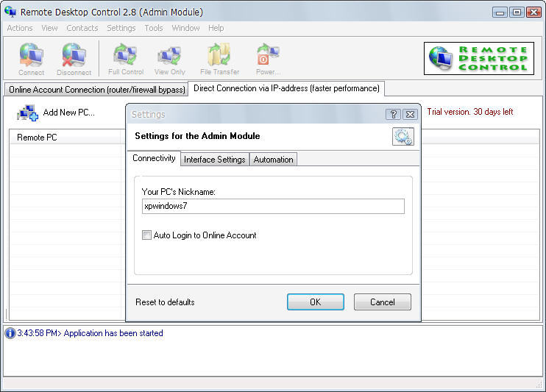
Task: Click the Settings for the Admin Module heading
Action: pos(197,136)
